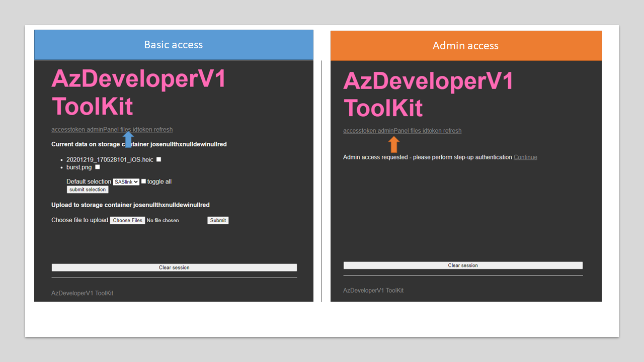The height and width of the screenshot is (362, 644).
Task: Enable the toggle all checkbox
Action: pos(144,182)
